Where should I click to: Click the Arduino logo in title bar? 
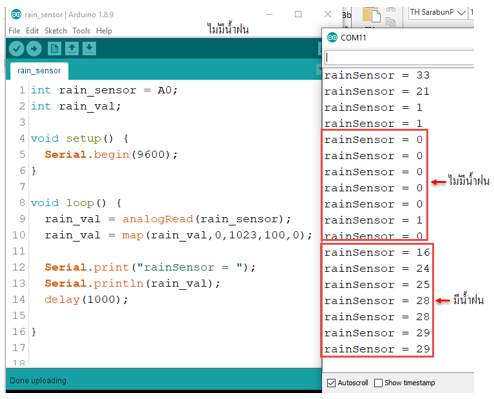(x=16, y=14)
